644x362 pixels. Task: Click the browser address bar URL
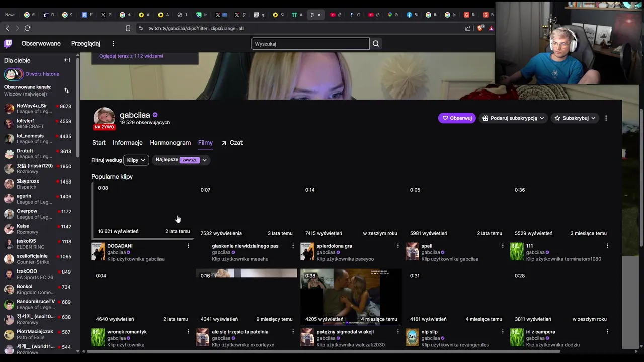pyautogui.click(x=196, y=28)
